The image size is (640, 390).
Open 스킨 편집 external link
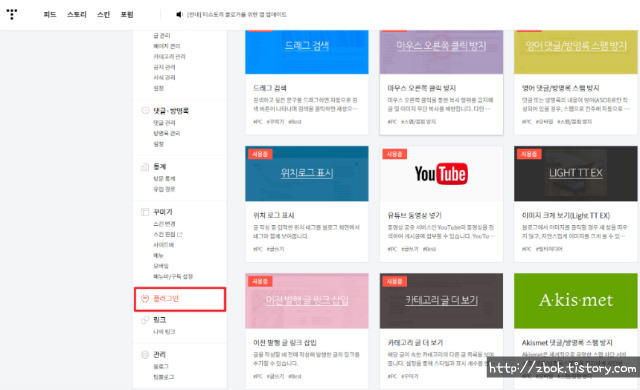click(168, 235)
